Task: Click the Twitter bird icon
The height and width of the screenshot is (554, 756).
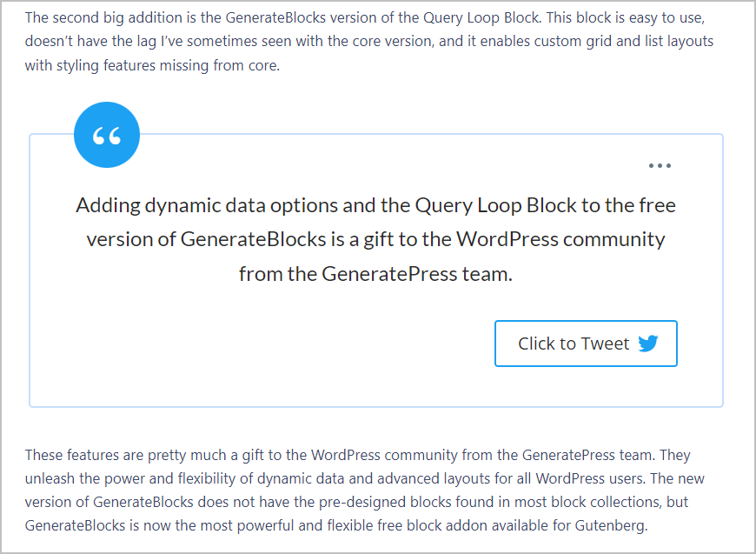Action: (x=648, y=344)
